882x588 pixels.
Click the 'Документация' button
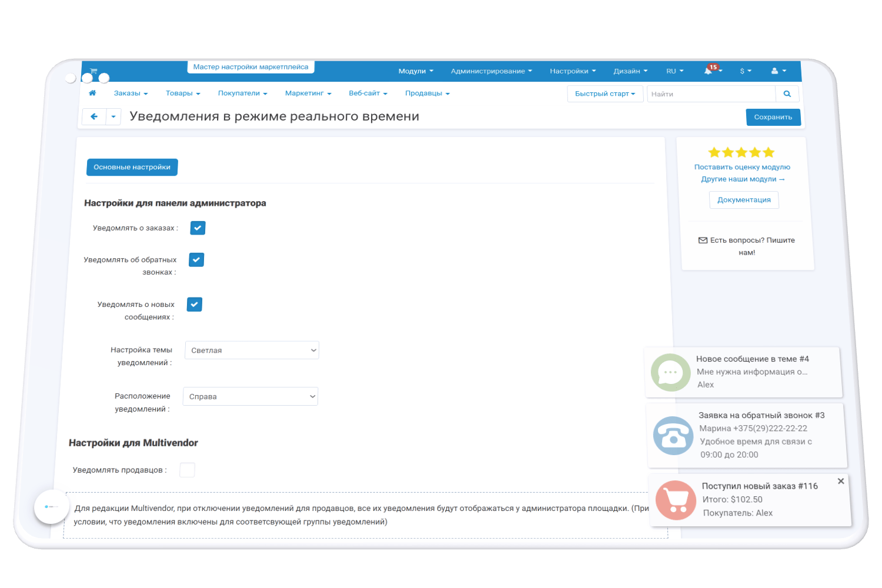tap(744, 200)
